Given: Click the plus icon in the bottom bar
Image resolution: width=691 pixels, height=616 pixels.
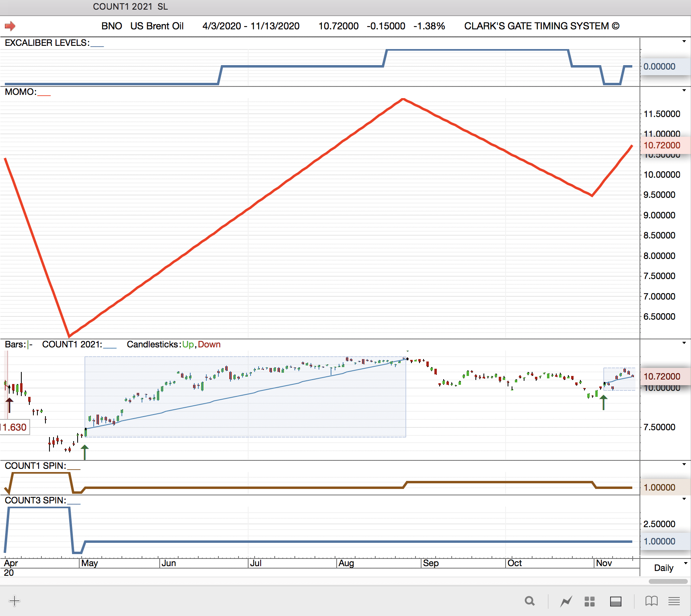Looking at the screenshot, I should point(14,601).
